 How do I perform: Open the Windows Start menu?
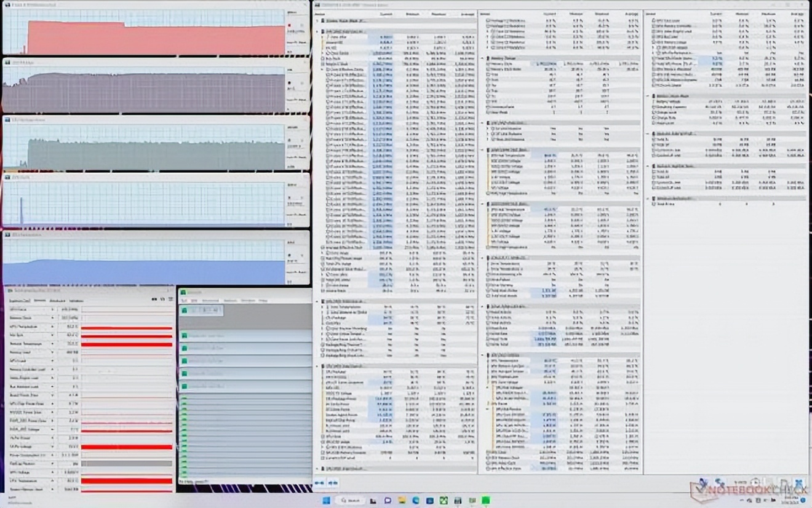point(326,501)
